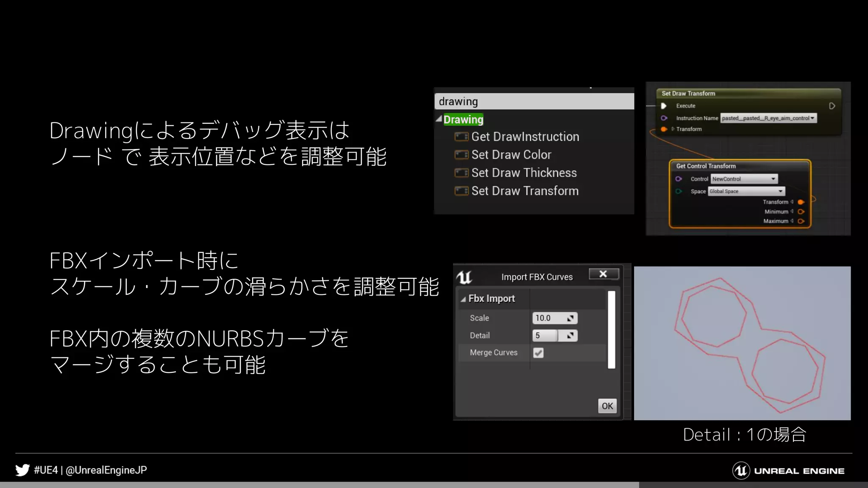Click the Detail field spinner arrow
The image size is (868, 488).
(570, 335)
